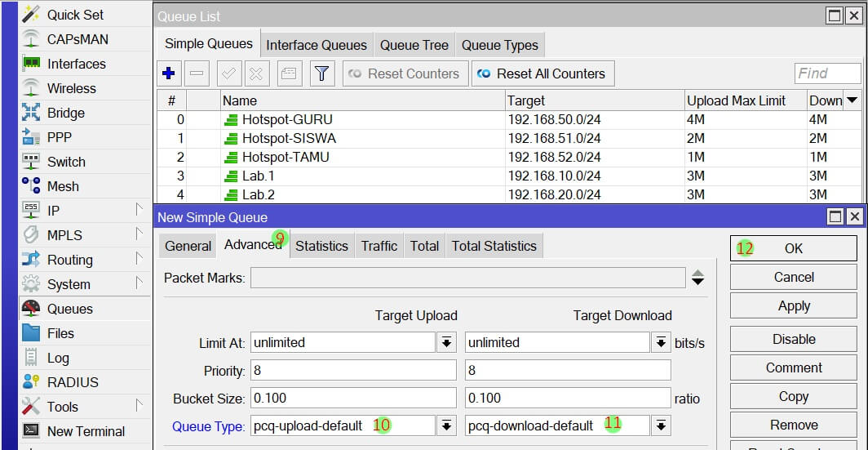Click the checkmark enable icon
The width and height of the screenshot is (868, 450).
click(x=229, y=74)
